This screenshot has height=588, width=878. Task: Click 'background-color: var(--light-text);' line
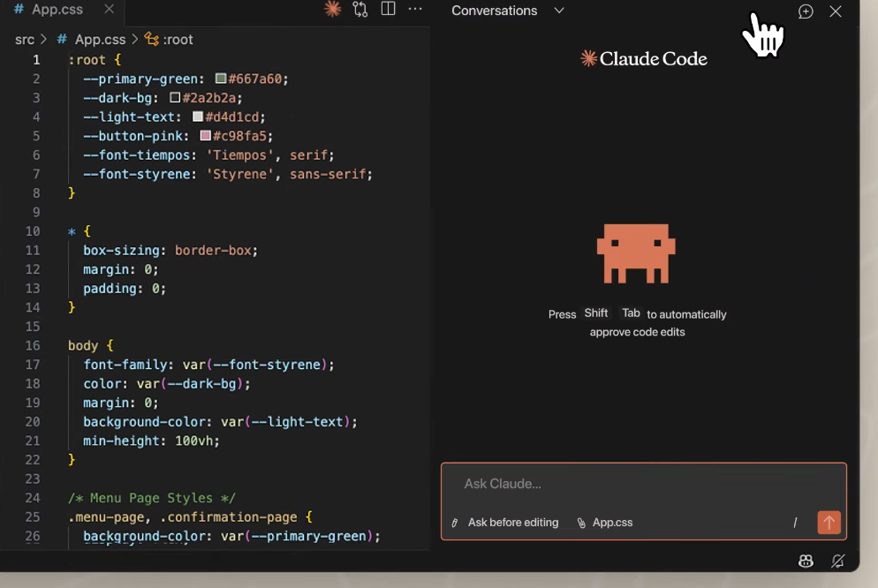[221, 422]
